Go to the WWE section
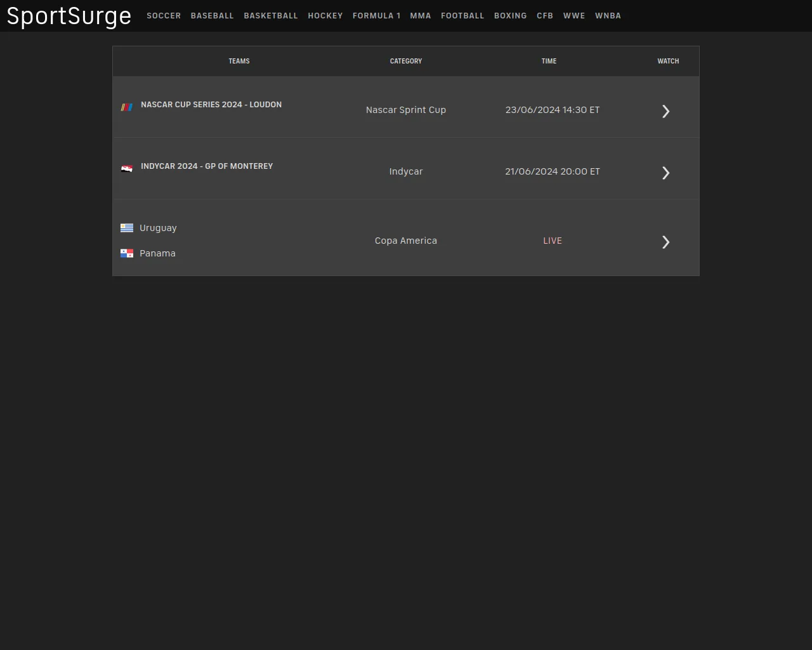The width and height of the screenshot is (812, 650). pyautogui.click(x=574, y=16)
